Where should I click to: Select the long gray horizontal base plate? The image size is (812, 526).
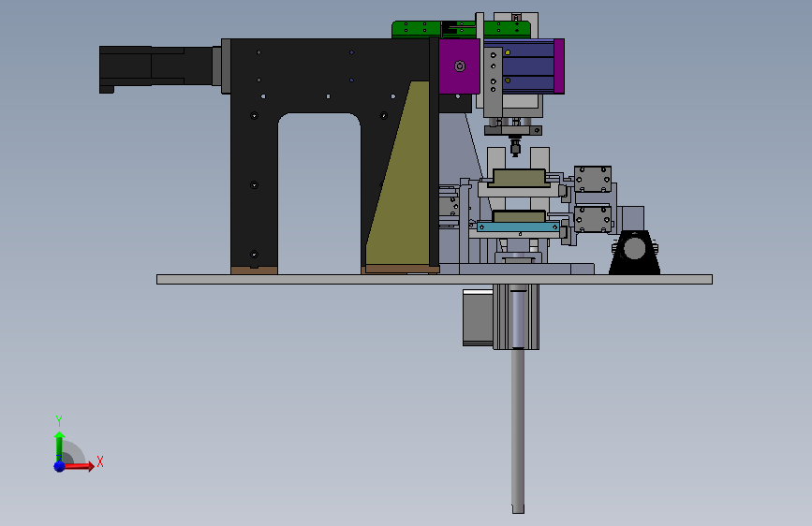434,280
